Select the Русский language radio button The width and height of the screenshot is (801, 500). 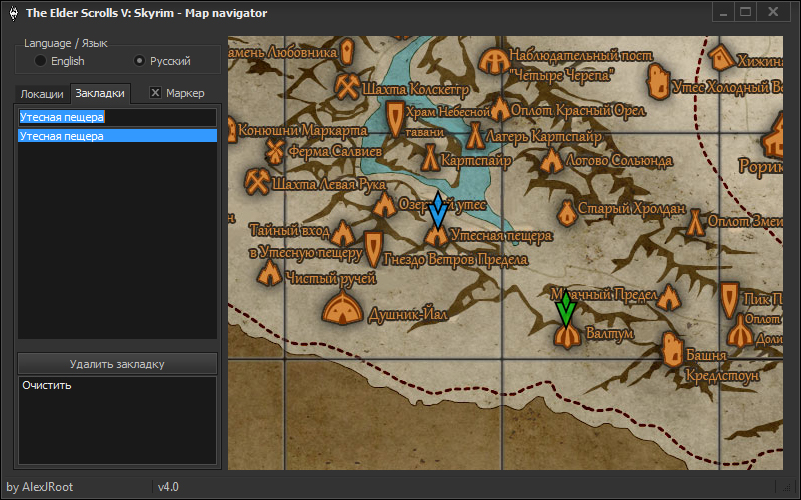click(139, 61)
